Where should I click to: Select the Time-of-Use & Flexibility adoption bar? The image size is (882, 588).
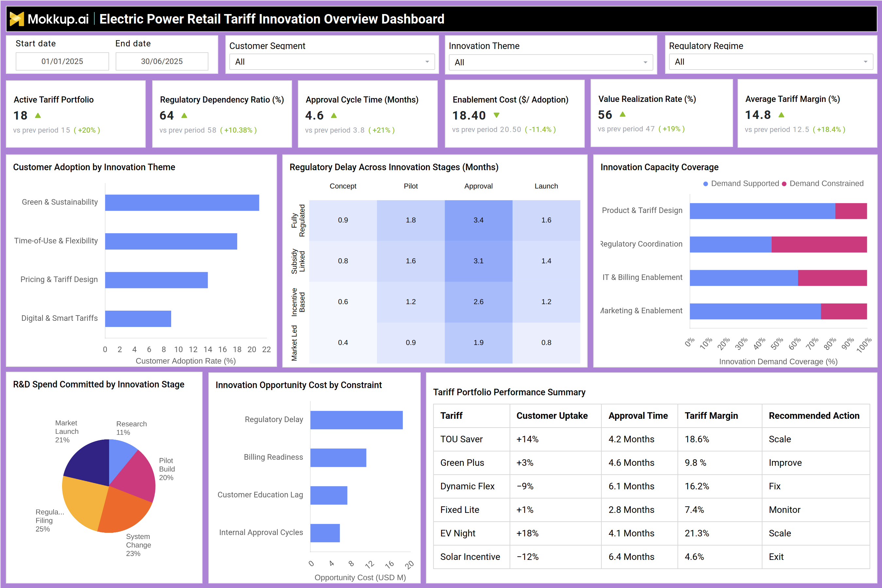click(171, 241)
